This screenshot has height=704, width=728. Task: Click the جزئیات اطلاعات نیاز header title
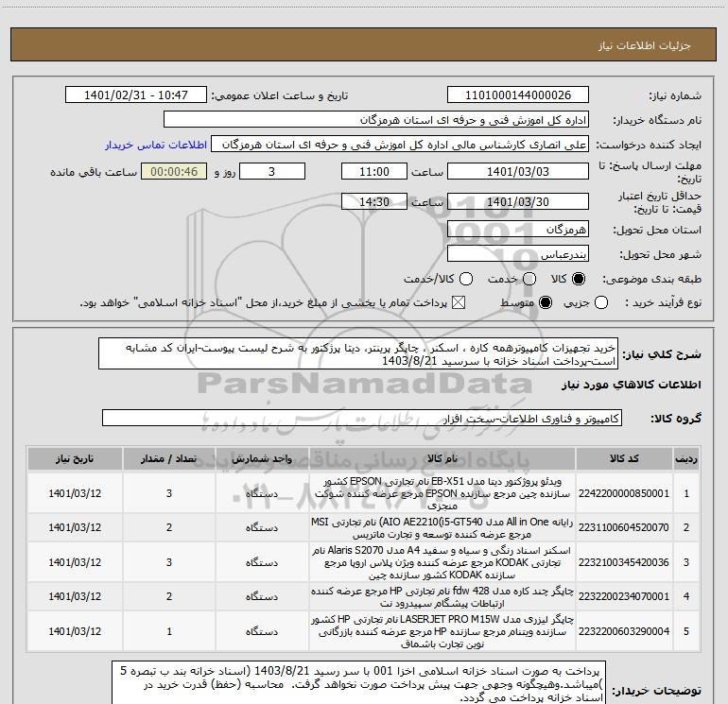click(644, 45)
